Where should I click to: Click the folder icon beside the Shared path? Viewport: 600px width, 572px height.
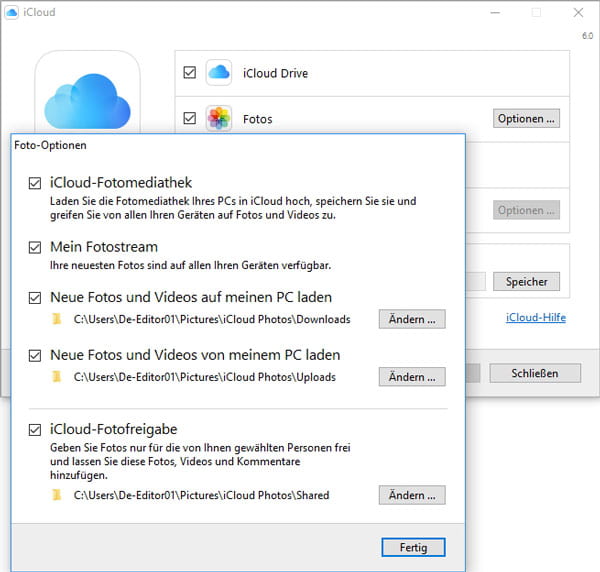coord(57,495)
